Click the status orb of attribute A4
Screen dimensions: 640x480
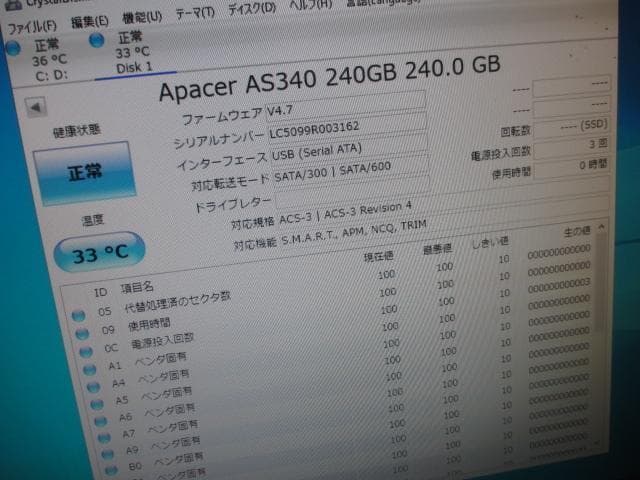coord(93,387)
